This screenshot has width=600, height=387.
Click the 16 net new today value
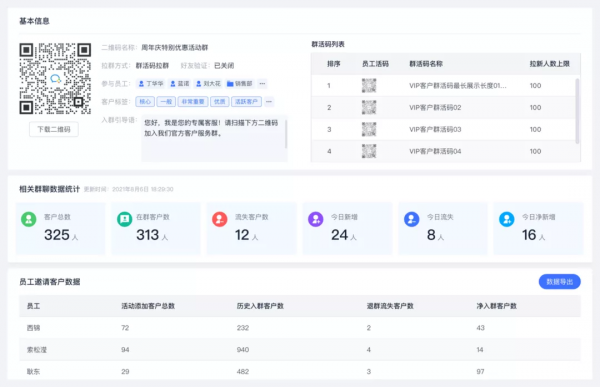[529, 235]
